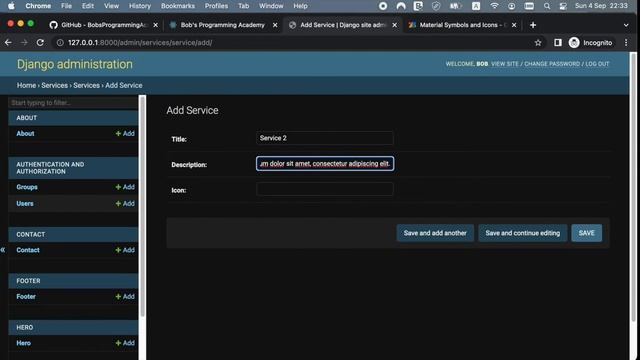Click Save and add another

tap(435, 233)
